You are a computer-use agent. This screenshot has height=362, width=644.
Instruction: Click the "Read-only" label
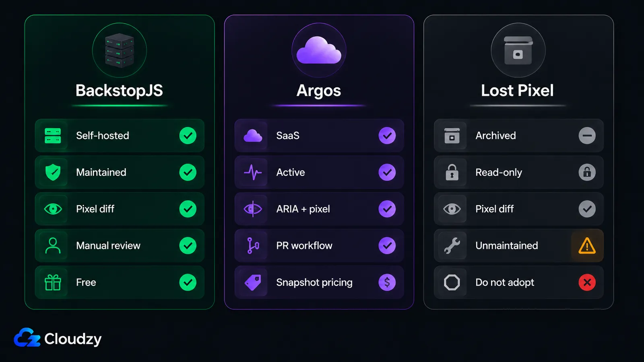pyautogui.click(x=499, y=172)
